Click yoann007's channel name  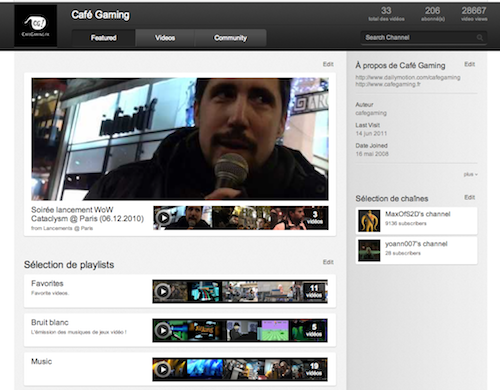(x=416, y=244)
